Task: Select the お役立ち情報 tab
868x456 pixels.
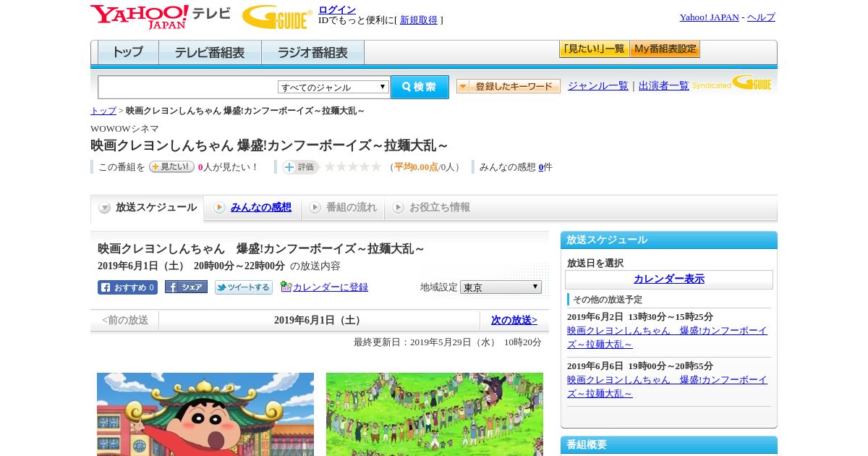Action: pos(431,208)
